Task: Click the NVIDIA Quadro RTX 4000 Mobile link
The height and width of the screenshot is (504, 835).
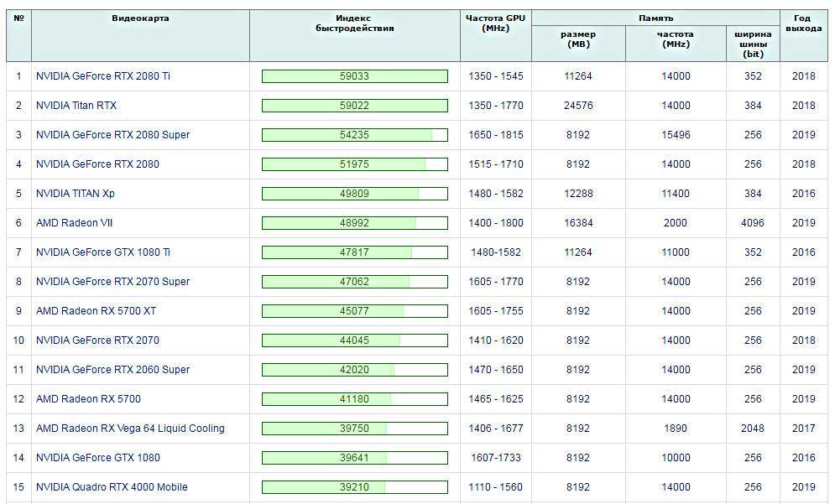Action: (x=112, y=487)
